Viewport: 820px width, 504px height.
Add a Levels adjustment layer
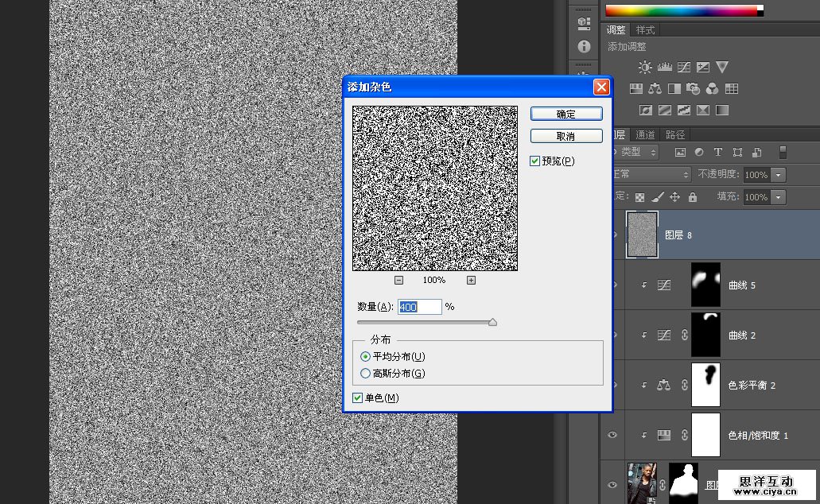tap(664, 68)
